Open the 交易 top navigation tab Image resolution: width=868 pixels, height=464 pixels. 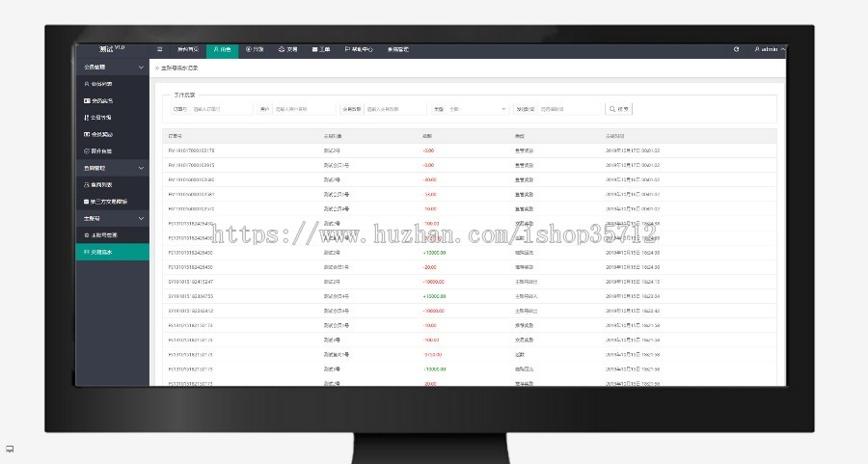tap(287, 50)
